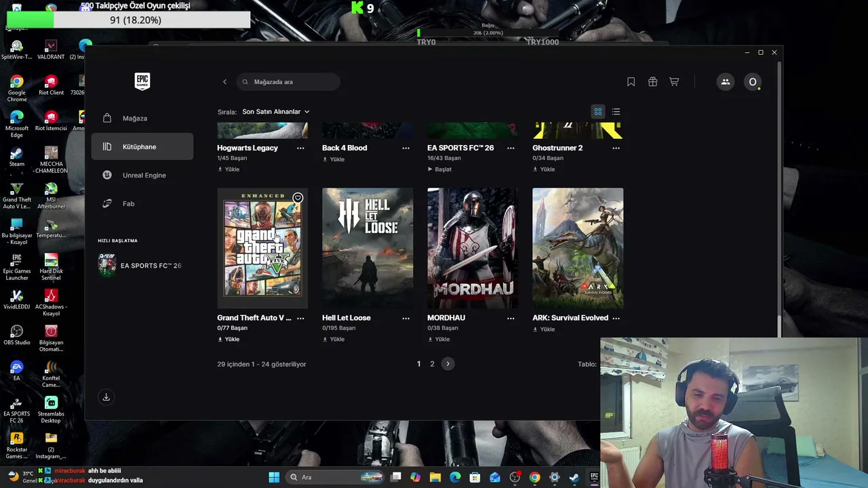The width and height of the screenshot is (868, 488).
Task: Open Steam from the taskbar
Action: (574, 477)
